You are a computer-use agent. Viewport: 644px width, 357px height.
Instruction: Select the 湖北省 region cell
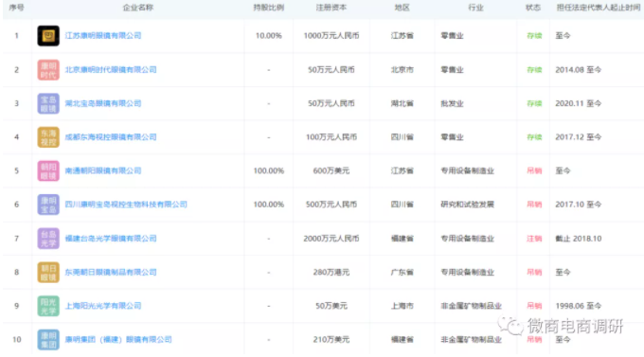pos(402,103)
